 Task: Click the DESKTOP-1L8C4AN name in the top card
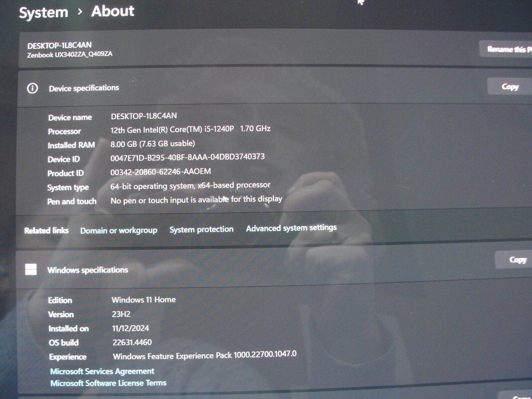click(60, 46)
